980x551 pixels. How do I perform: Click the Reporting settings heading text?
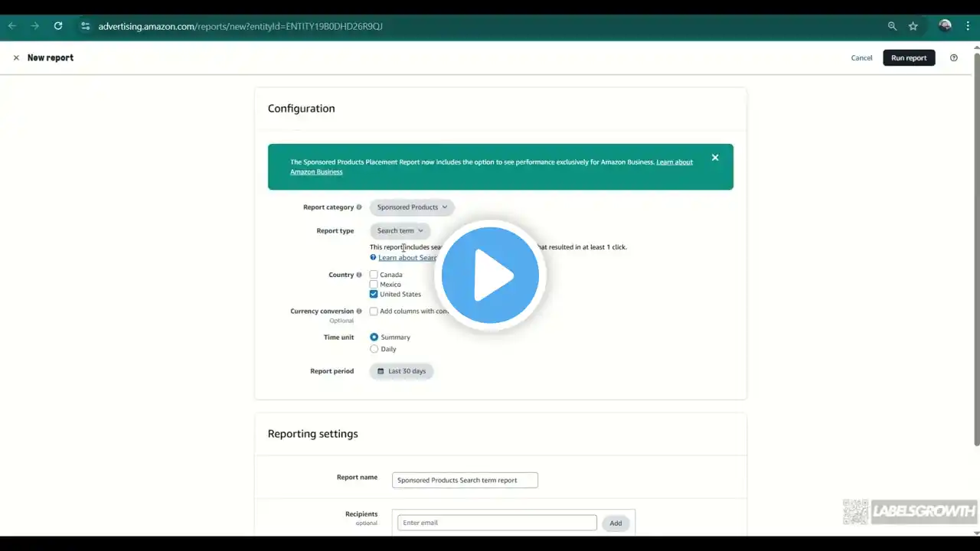pyautogui.click(x=312, y=434)
